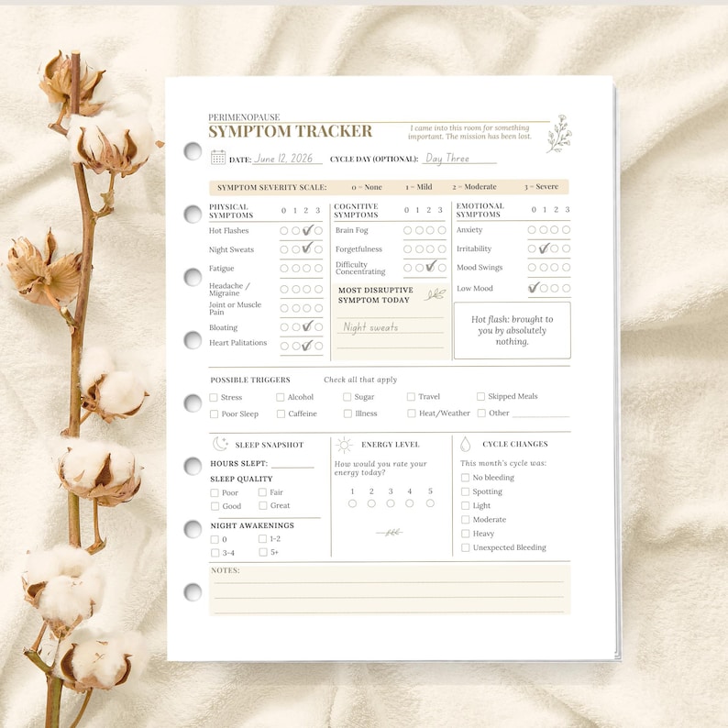This screenshot has height=728, width=728.
Task: Click the Cycle Day field reading Day Three
Action: 458,159
